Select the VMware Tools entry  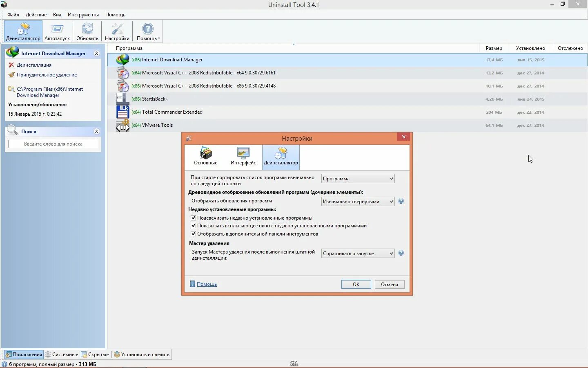pyautogui.click(x=347, y=125)
